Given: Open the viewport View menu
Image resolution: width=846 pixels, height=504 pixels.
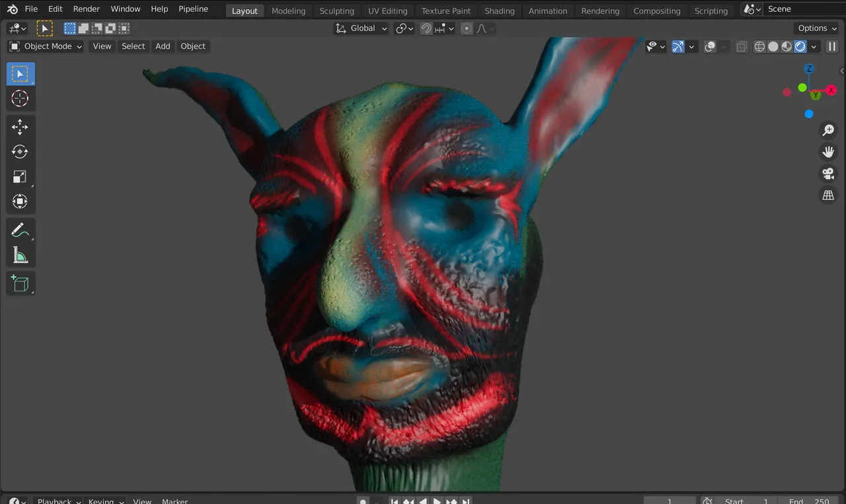Looking at the screenshot, I should [102, 46].
